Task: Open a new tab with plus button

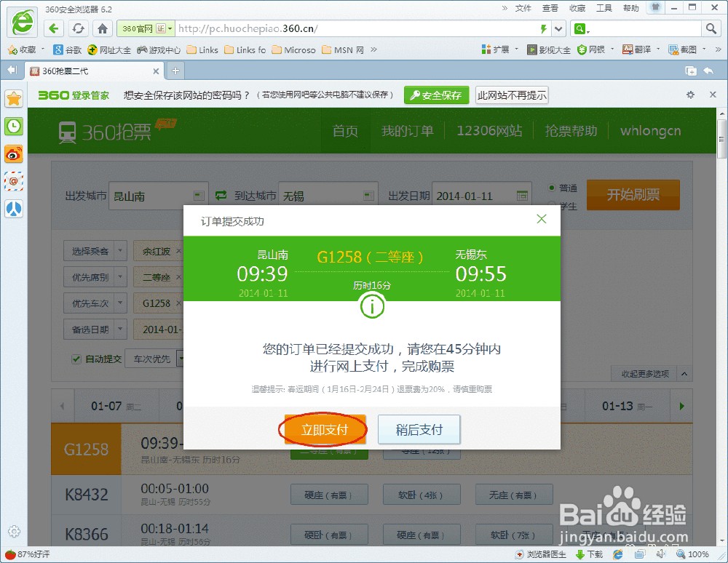Action: (175, 71)
